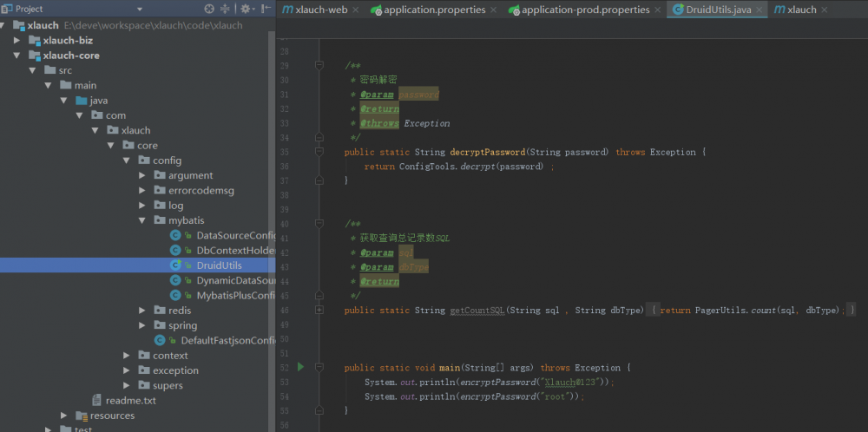Expand the xlauch-biz module node

pos(17,41)
